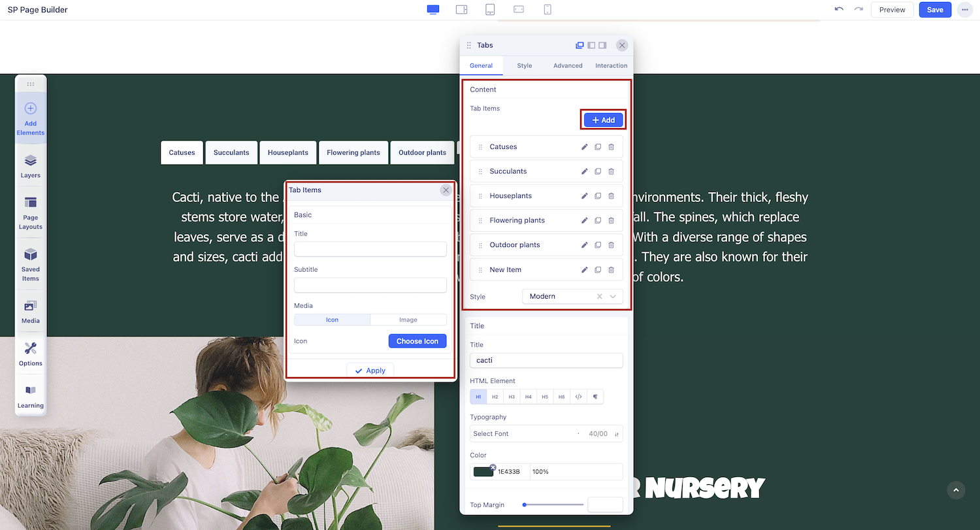This screenshot has height=530, width=980.
Task: Open the Interaction tab
Action: point(612,65)
